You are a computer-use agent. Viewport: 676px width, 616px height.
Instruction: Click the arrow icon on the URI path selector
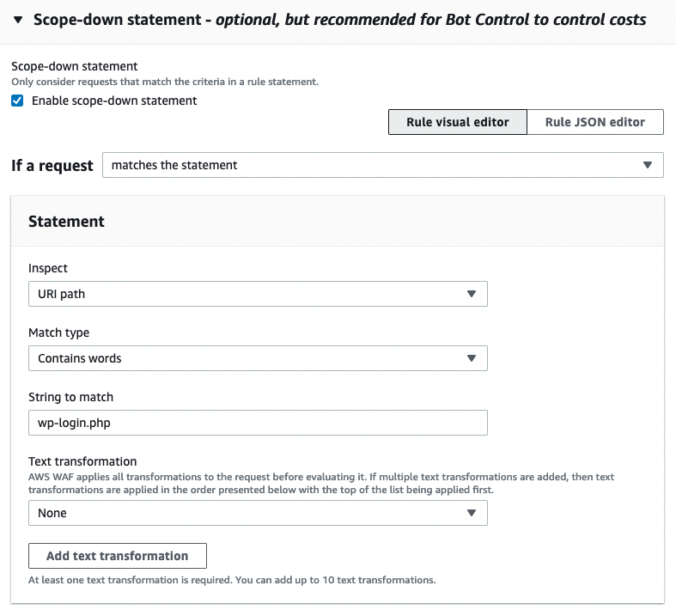[471, 294]
